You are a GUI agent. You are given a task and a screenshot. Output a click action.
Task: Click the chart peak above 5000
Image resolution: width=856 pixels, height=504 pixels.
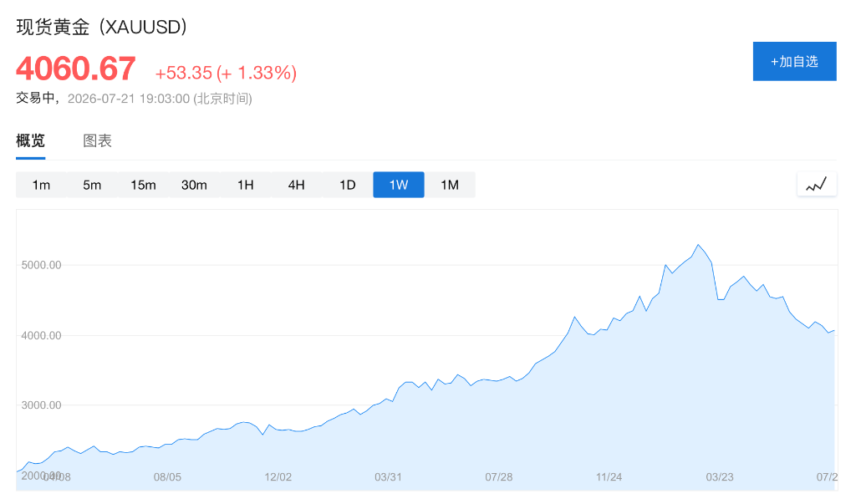[x=698, y=245]
